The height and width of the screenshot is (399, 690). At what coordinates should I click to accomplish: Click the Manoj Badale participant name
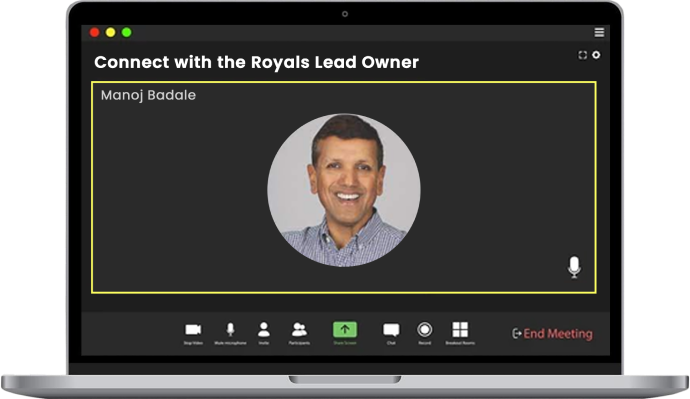[x=148, y=95]
